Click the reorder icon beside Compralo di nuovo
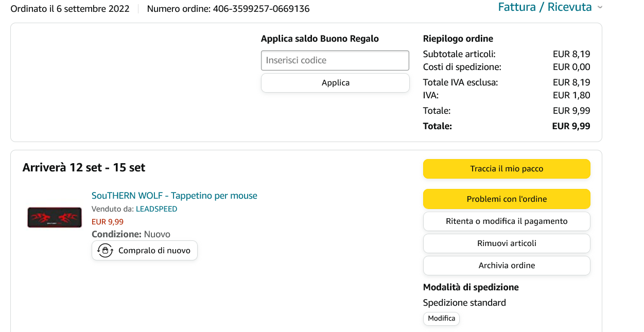 pos(105,251)
